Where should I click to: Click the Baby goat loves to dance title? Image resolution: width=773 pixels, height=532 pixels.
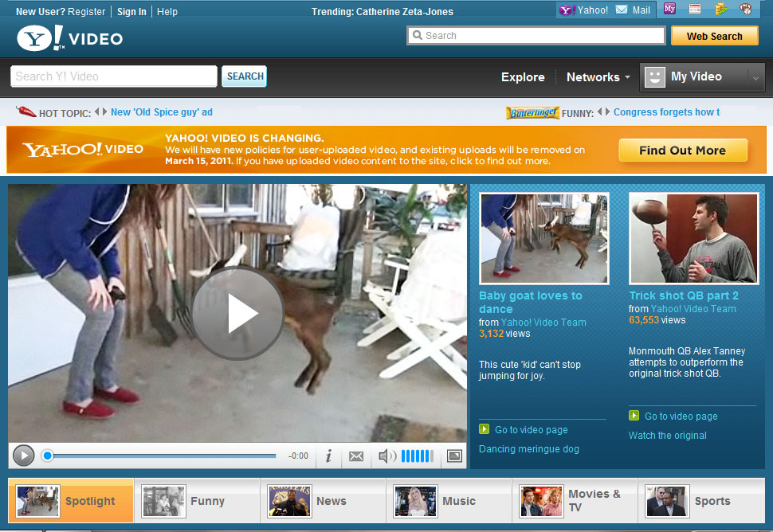click(x=531, y=303)
